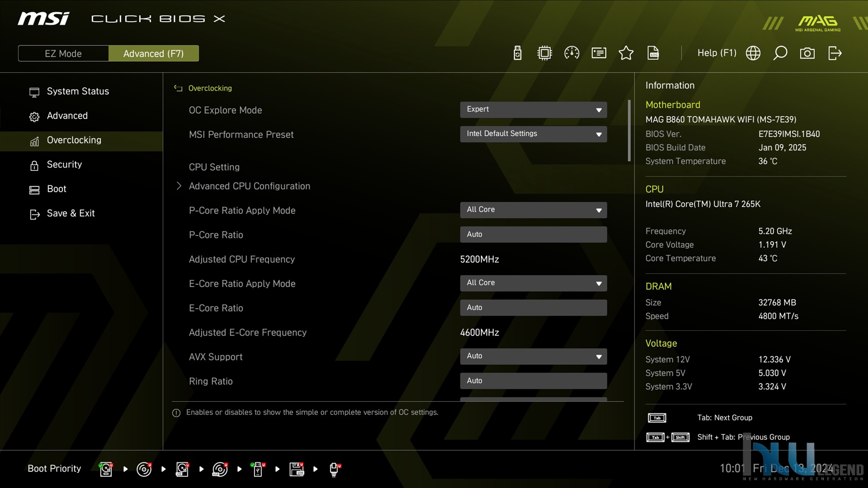The image size is (868, 488).
Task: Click the DRAM size '32768 MB' value
Action: click(x=777, y=303)
